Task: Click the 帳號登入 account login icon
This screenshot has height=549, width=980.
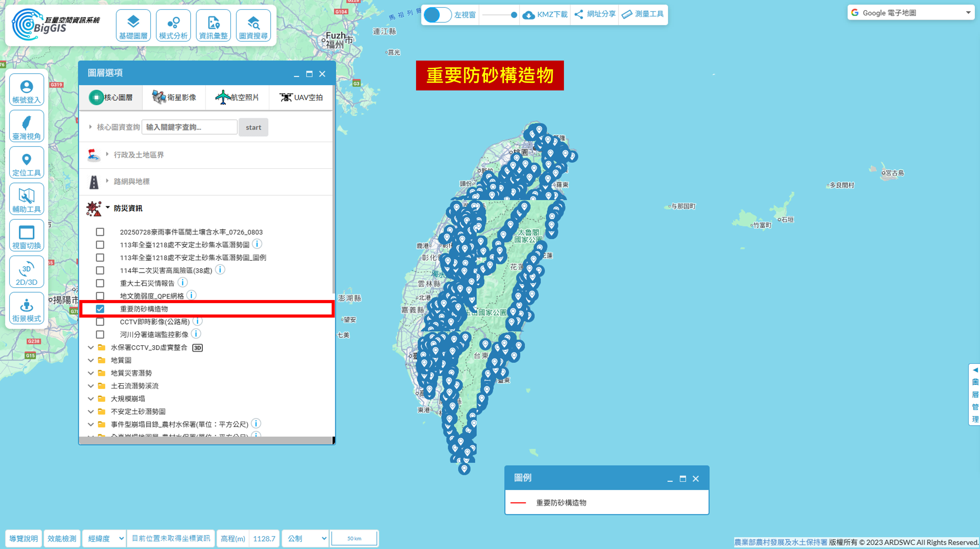Action: tap(27, 90)
